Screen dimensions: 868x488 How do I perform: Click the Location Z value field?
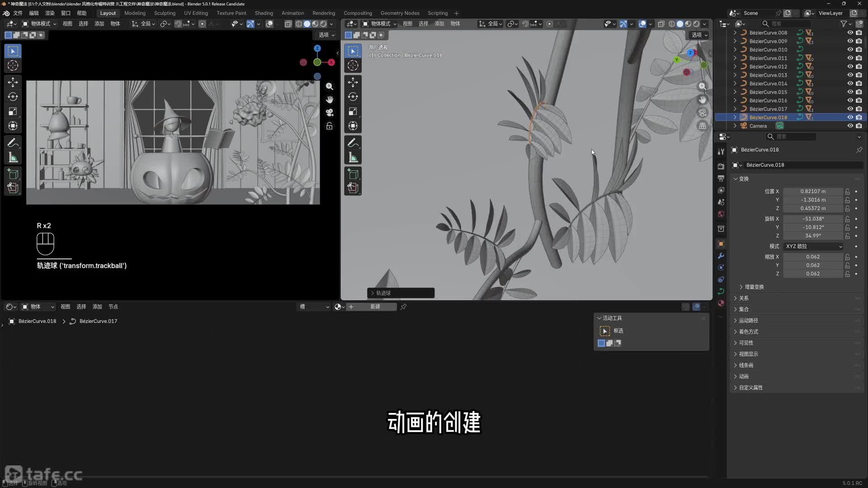(x=812, y=208)
